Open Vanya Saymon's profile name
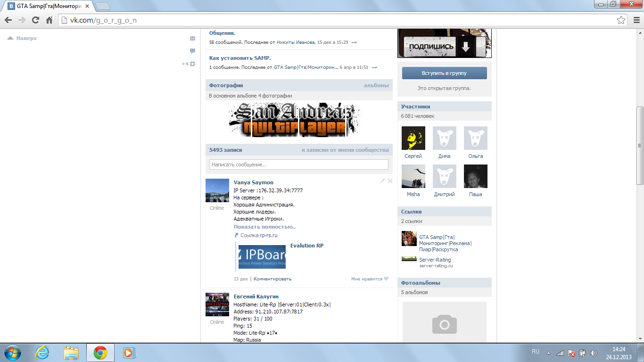 (x=254, y=182)
